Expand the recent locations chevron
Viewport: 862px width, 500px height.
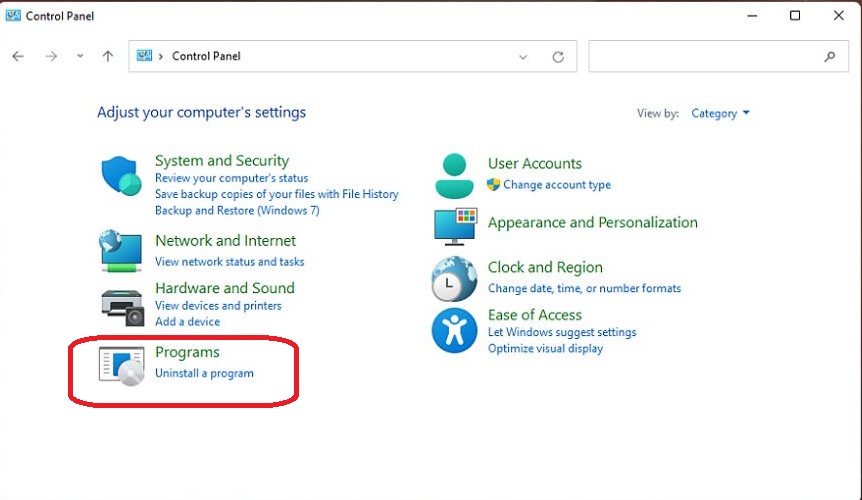pos(80,57)
